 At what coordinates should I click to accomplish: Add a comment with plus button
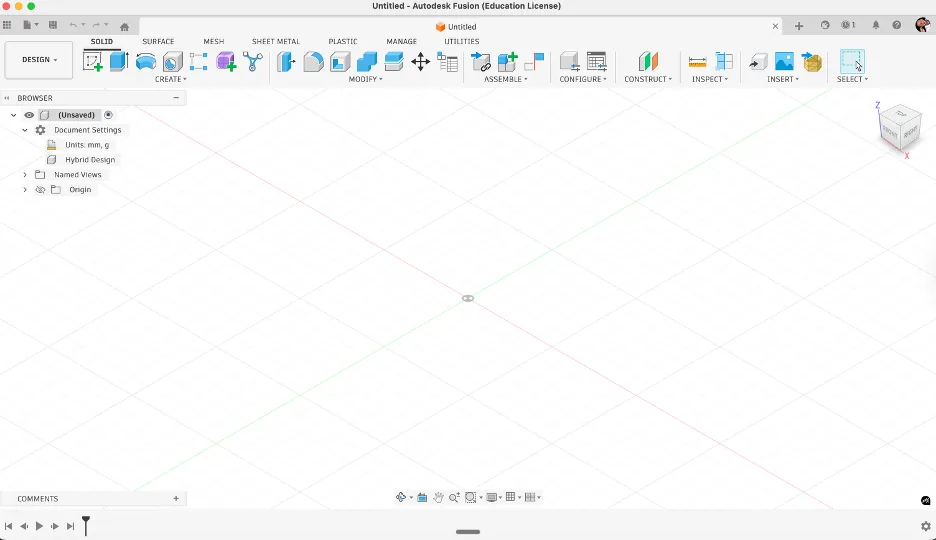[176, 498]
